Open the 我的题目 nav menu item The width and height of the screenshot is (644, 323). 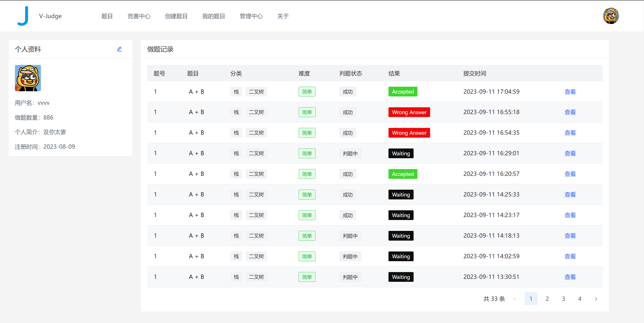point(213,16)
